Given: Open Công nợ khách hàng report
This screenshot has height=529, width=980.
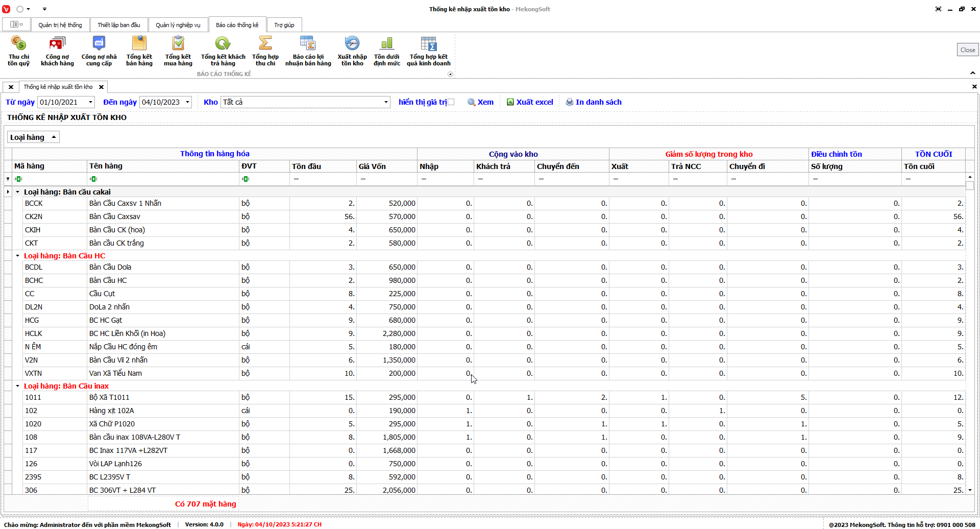Looking at the screenshot, I should (57, 51).
